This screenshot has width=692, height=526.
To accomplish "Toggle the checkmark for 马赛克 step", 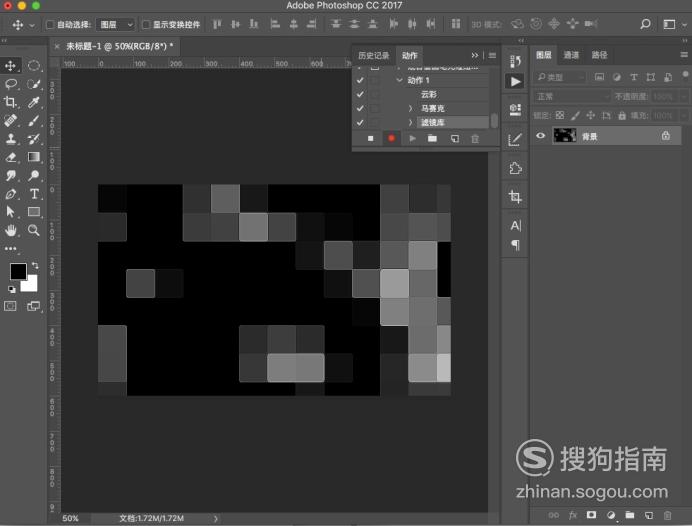I will [x=360, y=109].
